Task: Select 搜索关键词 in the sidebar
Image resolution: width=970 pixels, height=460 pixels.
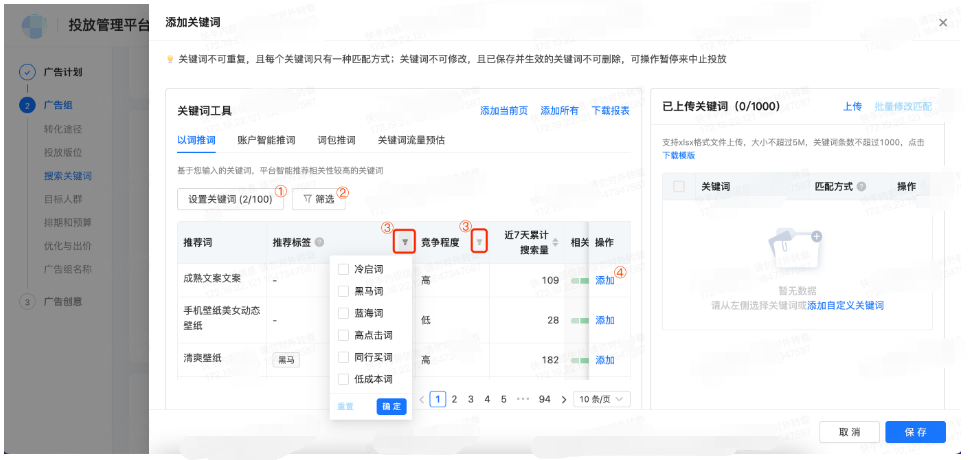Action: [67, 176]
